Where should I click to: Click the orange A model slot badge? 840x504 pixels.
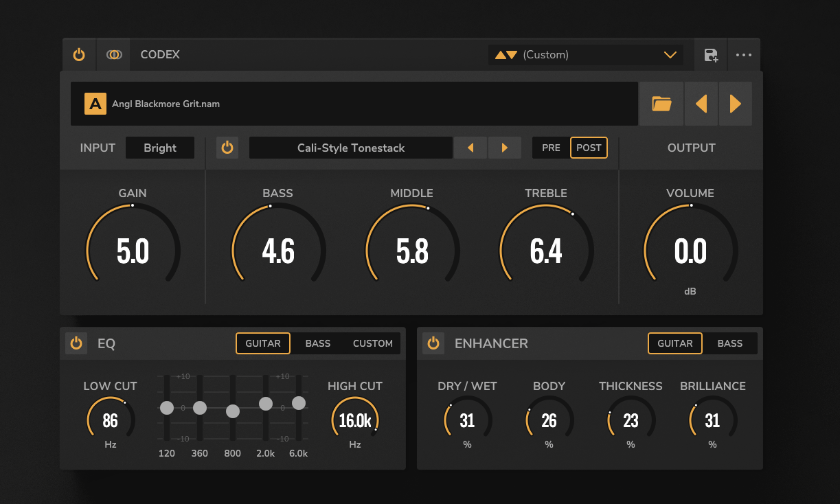[95, 104]
